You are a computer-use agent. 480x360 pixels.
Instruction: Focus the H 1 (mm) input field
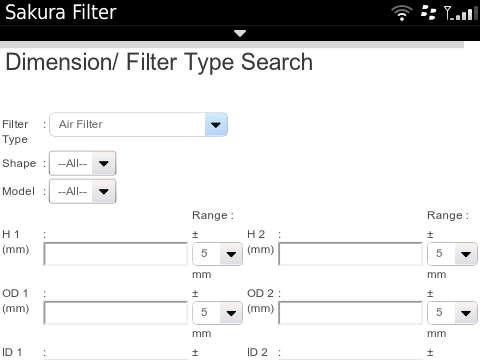(x=116, y=254)
